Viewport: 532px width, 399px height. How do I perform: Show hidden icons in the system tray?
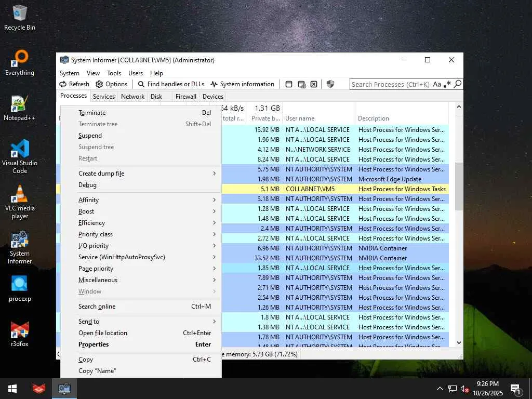(440, 389)
